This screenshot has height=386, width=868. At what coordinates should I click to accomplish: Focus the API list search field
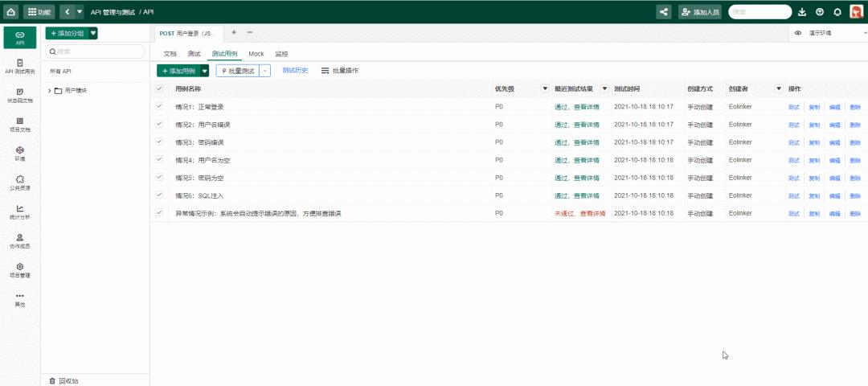(x=95, y=51)
